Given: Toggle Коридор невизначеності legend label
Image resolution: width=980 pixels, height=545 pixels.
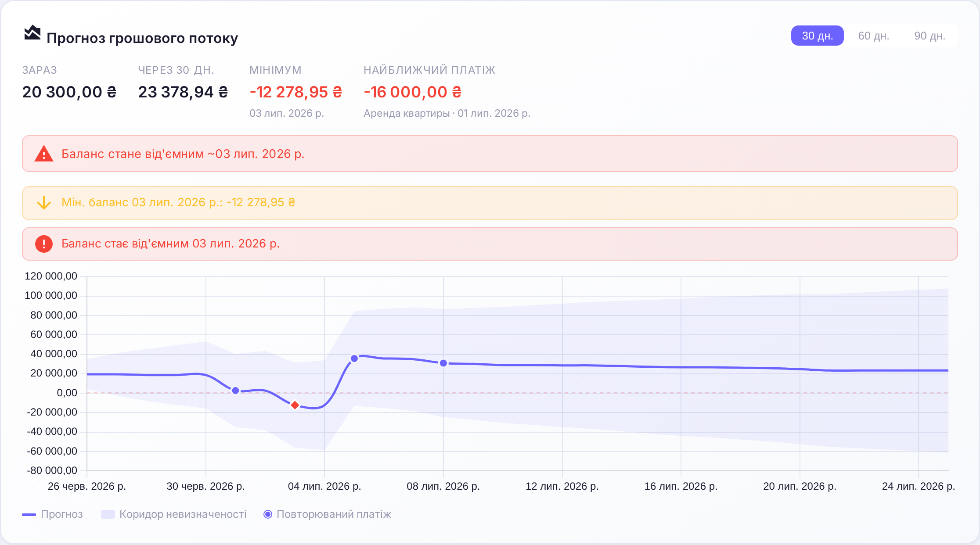Looking at the screenshot, I should pyautogui.click(x=183, y=514).
